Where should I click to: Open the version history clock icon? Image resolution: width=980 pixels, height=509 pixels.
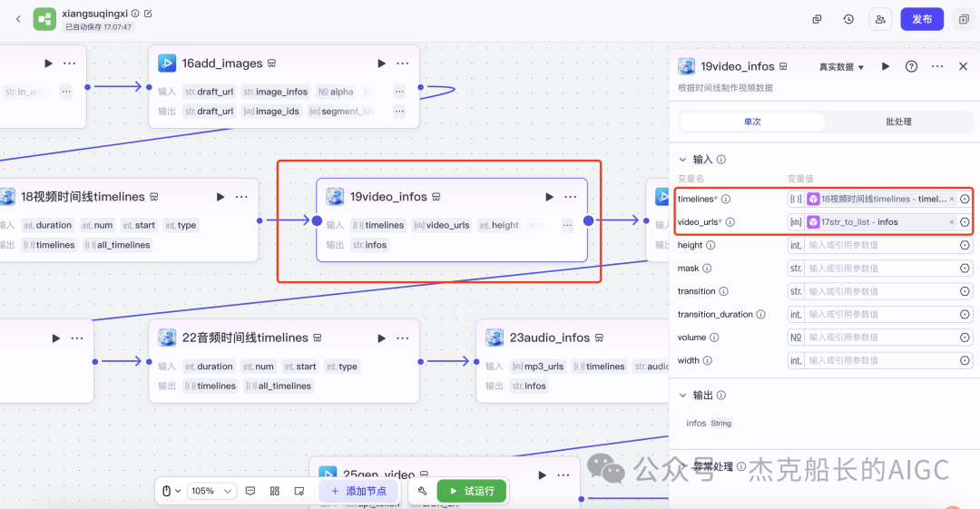(848, 19)
